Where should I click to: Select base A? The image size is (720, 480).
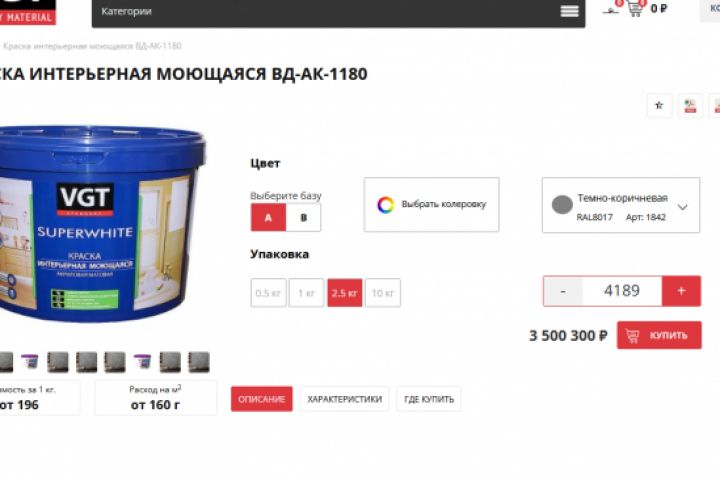(x=268, y=218)
